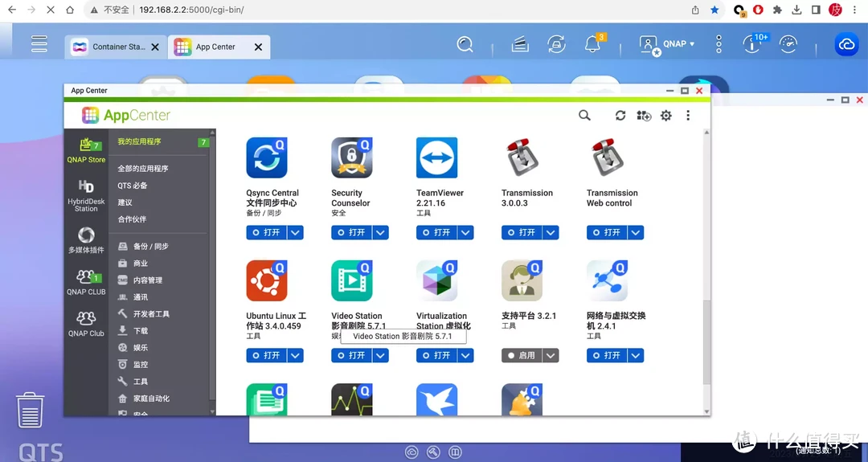Open QTS 必备 category
Screen dimensions: 868x462
[x=133, y=186]
